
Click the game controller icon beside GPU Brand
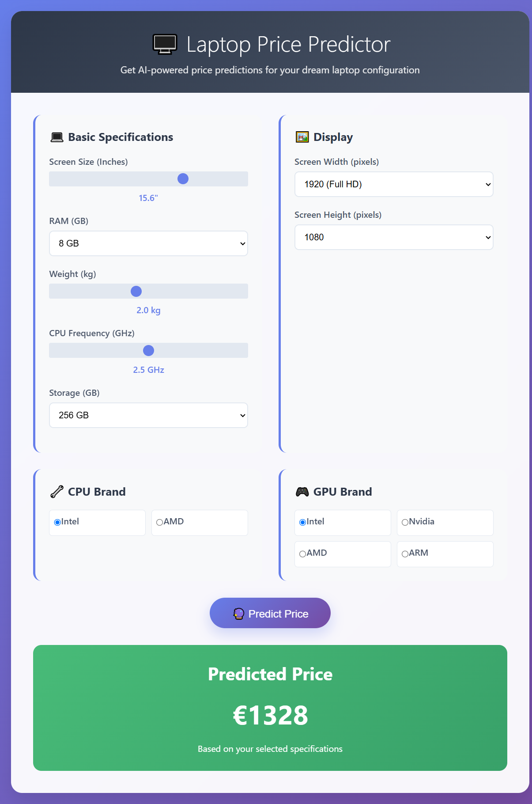pyautogui.click(x=302, y=492)
